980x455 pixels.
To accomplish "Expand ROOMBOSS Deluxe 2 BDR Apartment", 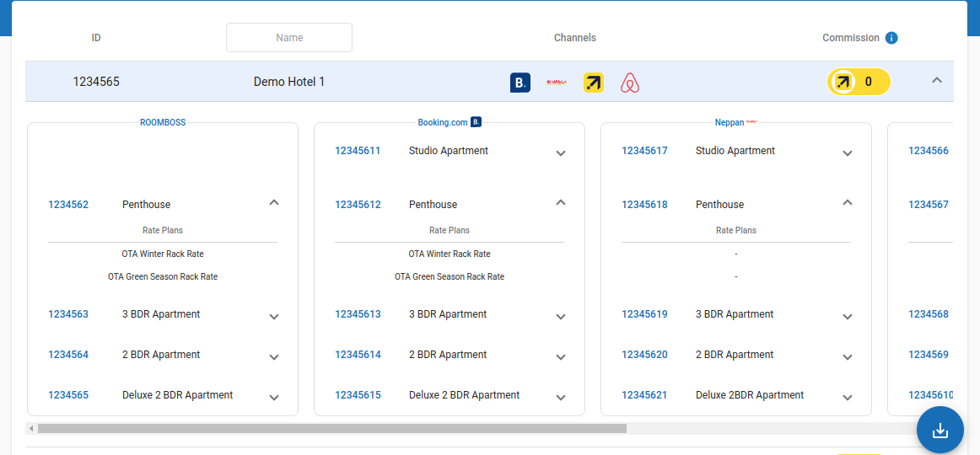I will (x=274, y=397).
